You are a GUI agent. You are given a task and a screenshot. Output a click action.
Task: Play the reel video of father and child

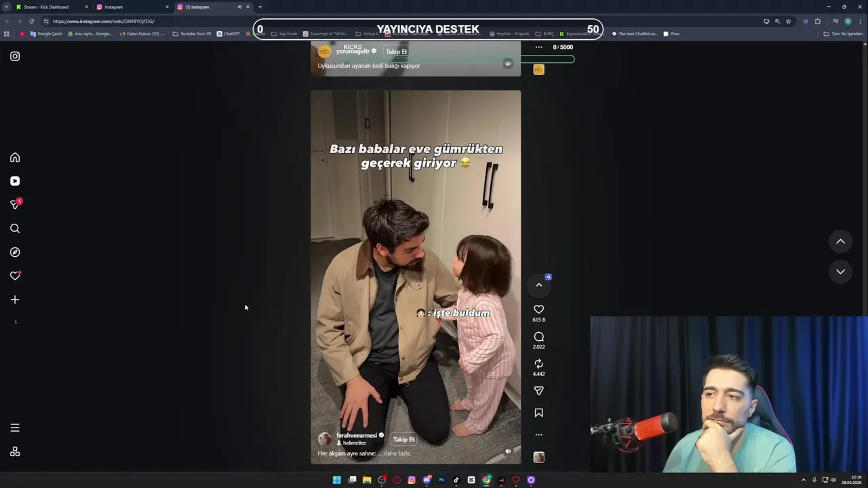[416, 277]
